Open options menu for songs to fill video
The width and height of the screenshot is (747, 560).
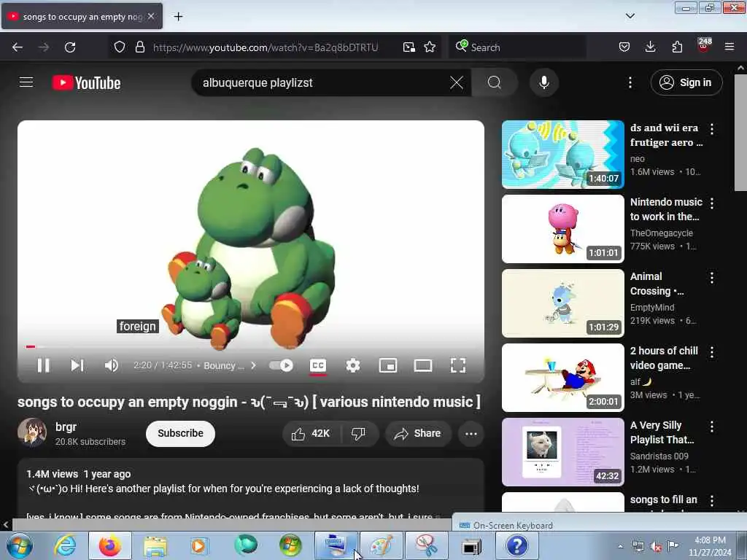coord(712,501)
